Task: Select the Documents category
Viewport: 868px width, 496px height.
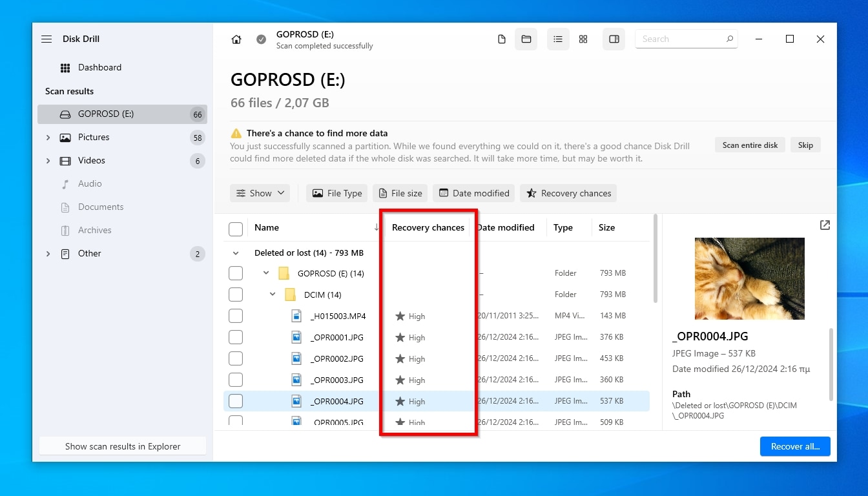Action: pos(122,207)
